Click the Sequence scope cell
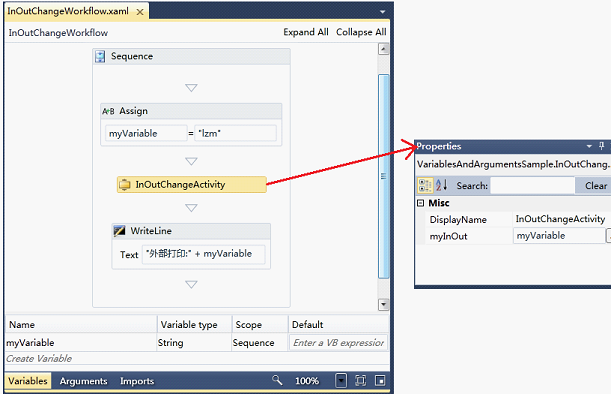Screen dimensions: 611x394 260,343
